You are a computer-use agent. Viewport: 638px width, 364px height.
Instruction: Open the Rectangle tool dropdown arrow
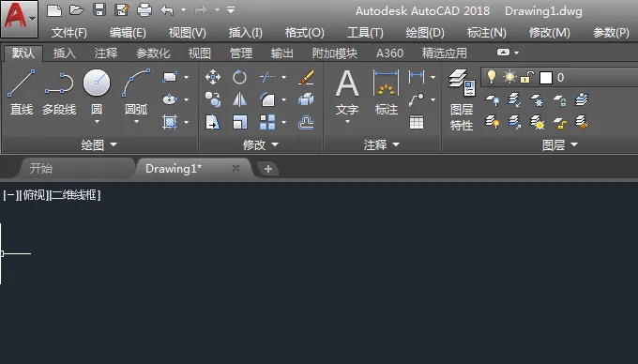187,77
